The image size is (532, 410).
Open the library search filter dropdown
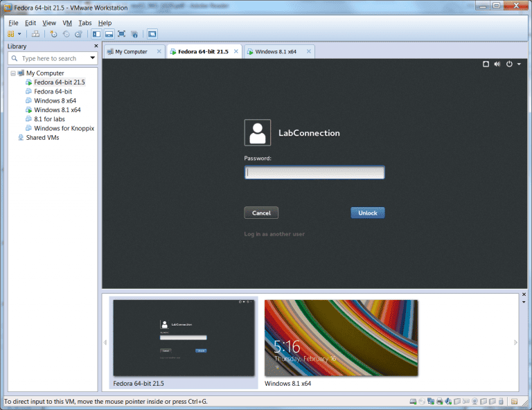click(93, 58)
